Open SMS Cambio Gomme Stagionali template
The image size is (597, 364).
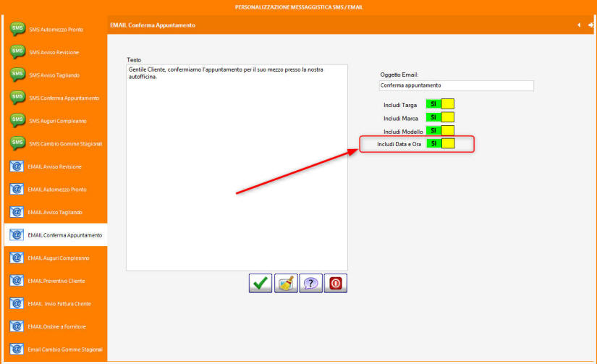[x=65, y=143]
